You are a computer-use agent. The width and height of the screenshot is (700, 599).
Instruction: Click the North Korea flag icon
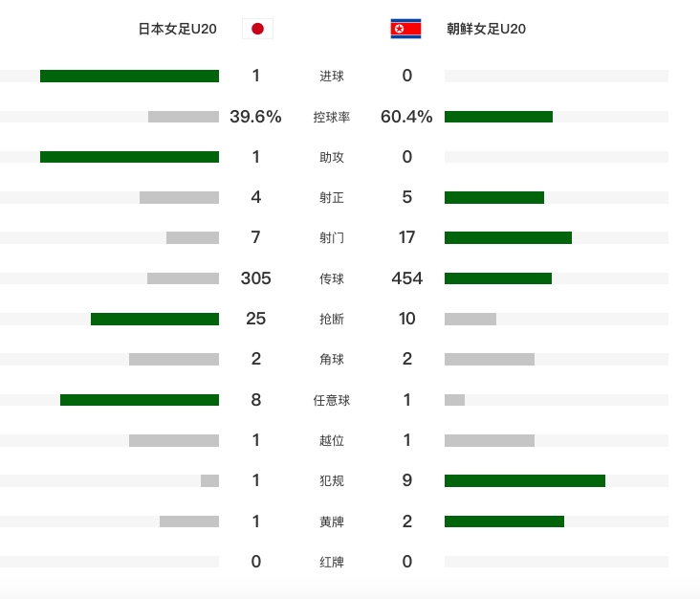[x=405, y=29]
